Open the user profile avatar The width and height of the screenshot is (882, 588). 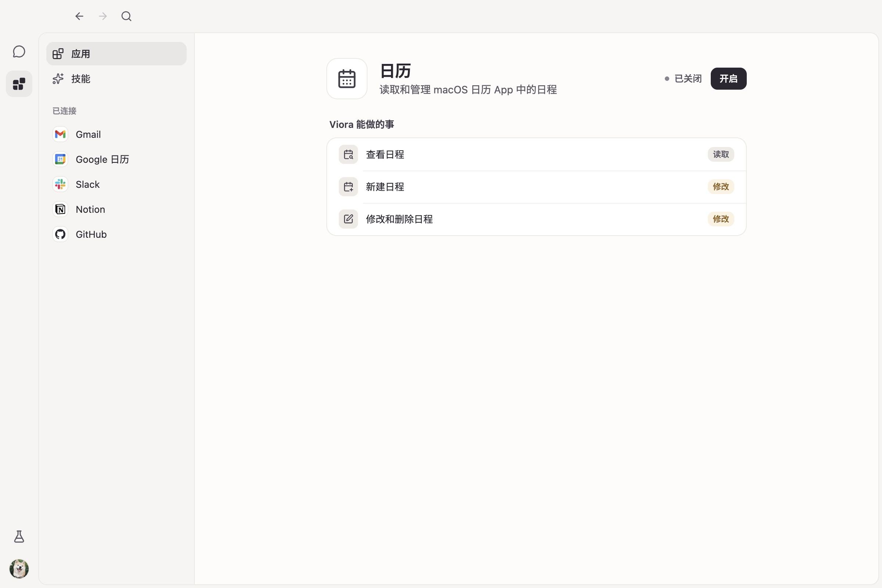point(19,569)
